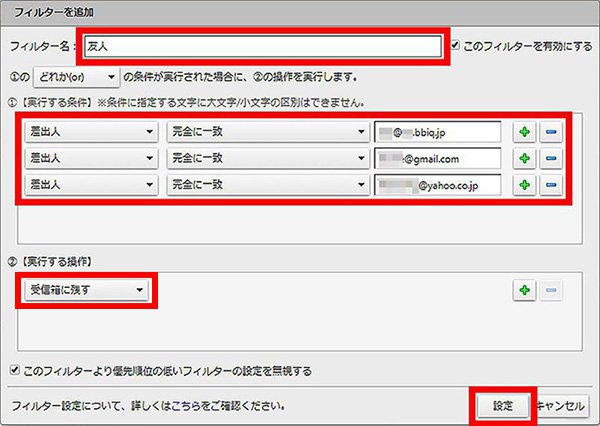Click the plus icon in the yahoo.co.jp row
This screenshot has height=426, width=600.
pyautogui.click(x=525, y=185)
